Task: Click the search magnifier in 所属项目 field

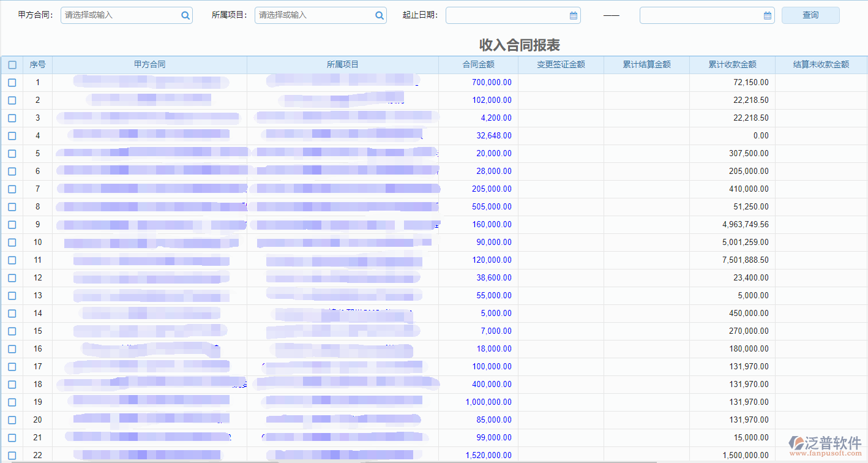Action: click(x=379, y=15)
